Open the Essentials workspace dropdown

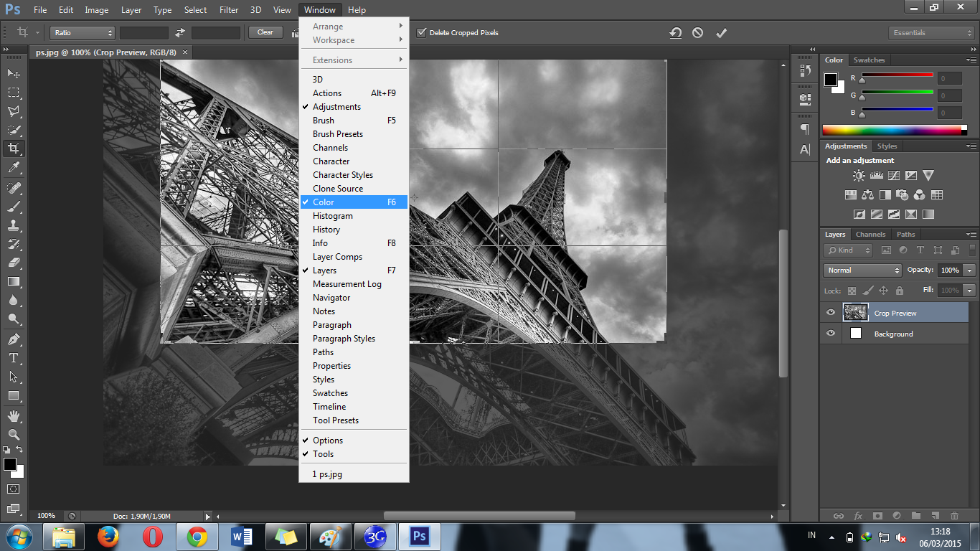(930, 32)
